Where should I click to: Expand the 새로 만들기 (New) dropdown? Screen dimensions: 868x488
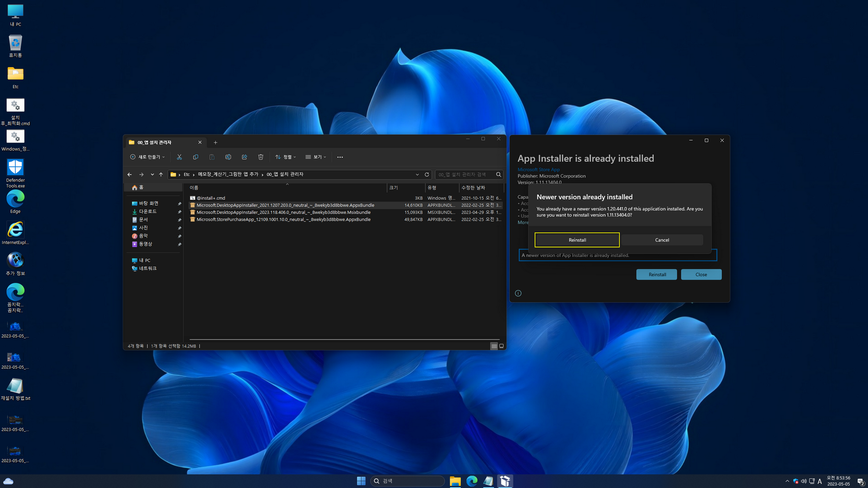(x=147, y=157)
